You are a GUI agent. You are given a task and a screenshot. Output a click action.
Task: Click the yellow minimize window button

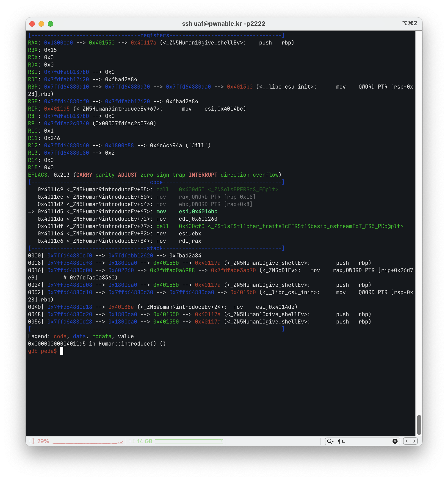[41, 24]
